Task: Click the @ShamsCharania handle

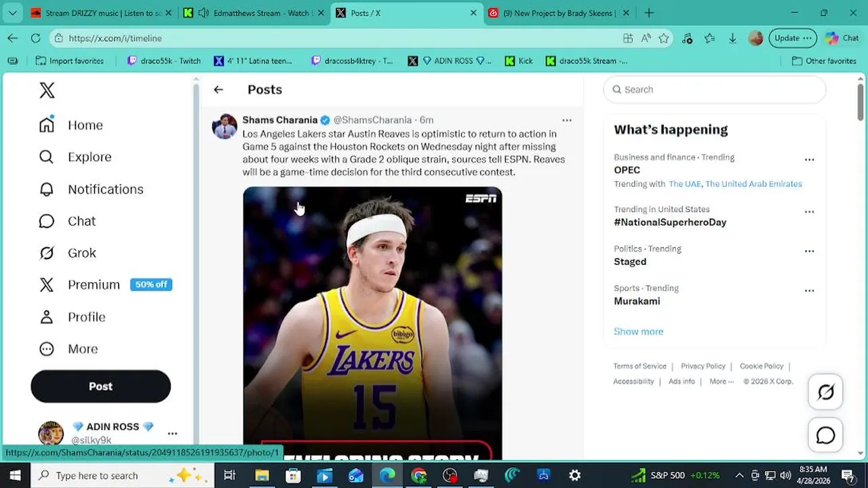Action: tap(372, 120)
